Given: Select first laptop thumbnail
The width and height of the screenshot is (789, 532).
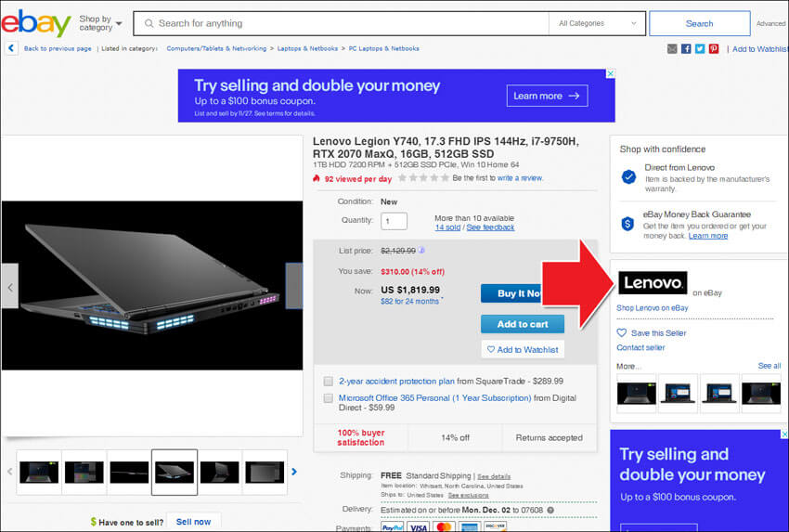Looking at the screenshot, I should (39, 472).
